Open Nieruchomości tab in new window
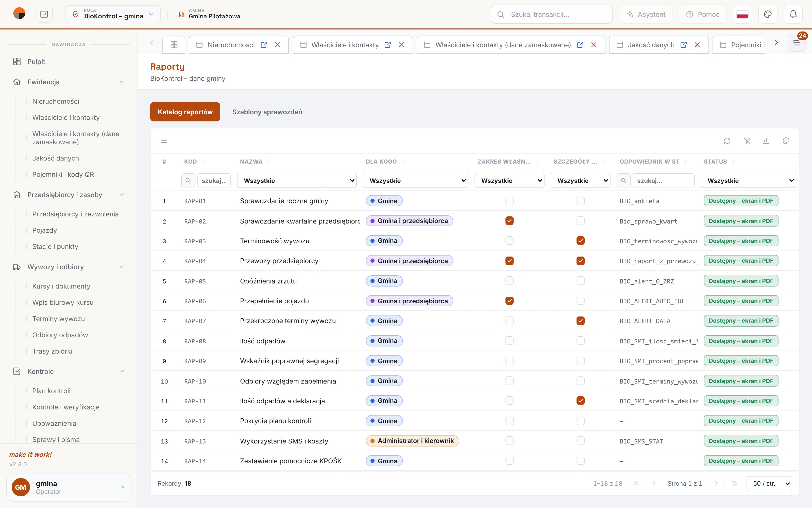Image resolution: width=812 pixels, height=508 pixels. (264, 45)
